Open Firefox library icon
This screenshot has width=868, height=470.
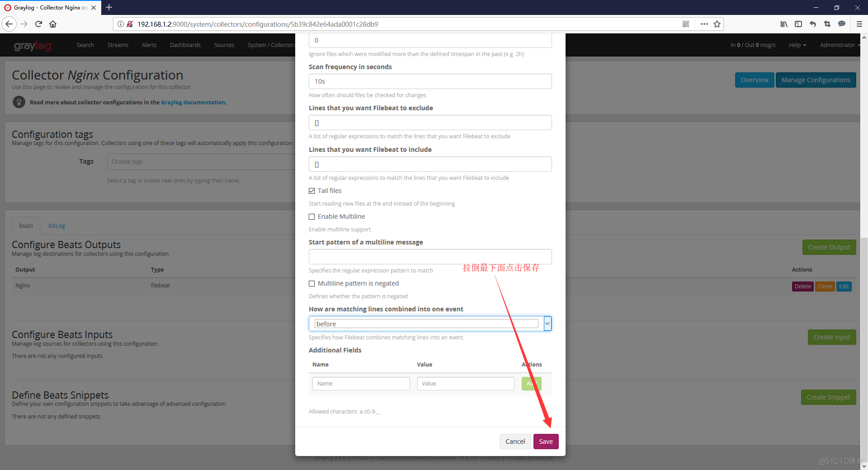[x=784, y=24]
